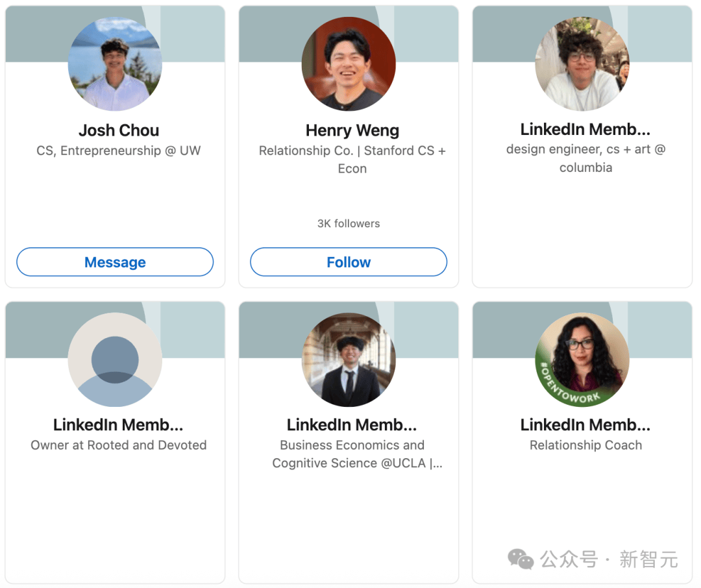Image resolution: width=701 pixels, height=588 pixels.
Task: Click the "Relationship Co. | Stanford CS + Econ" headline
Action: pyautogui.click(x=352, y=160)
